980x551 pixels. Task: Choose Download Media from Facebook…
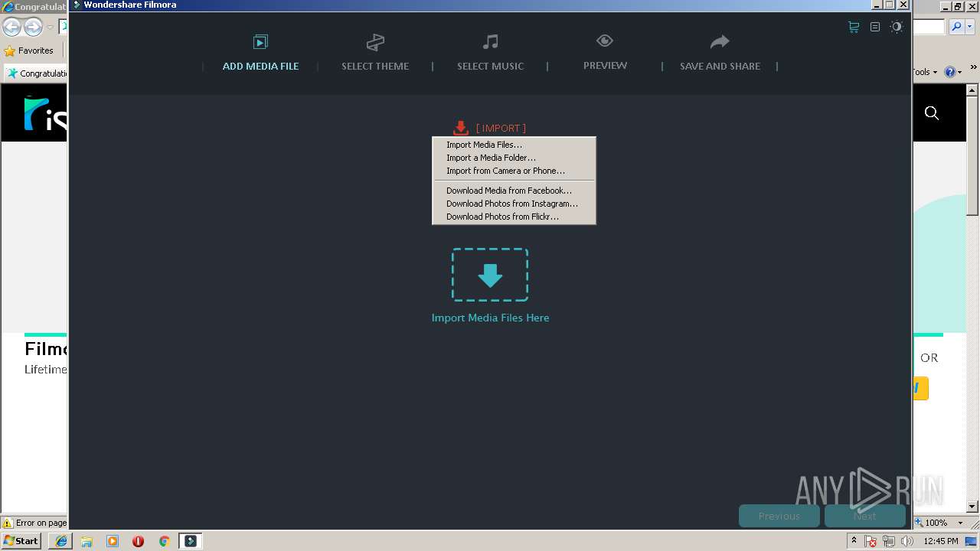click(x=514, y=191)
